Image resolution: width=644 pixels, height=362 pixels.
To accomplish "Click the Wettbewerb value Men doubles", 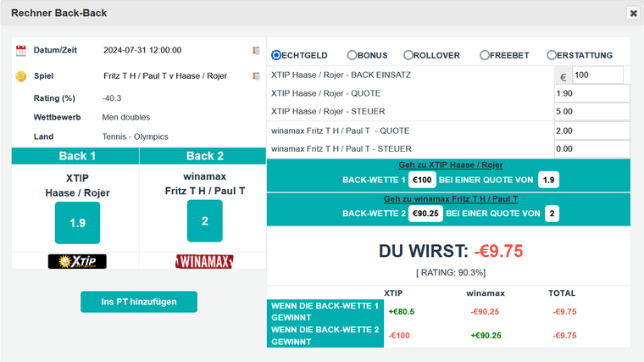I will (126, 117).
